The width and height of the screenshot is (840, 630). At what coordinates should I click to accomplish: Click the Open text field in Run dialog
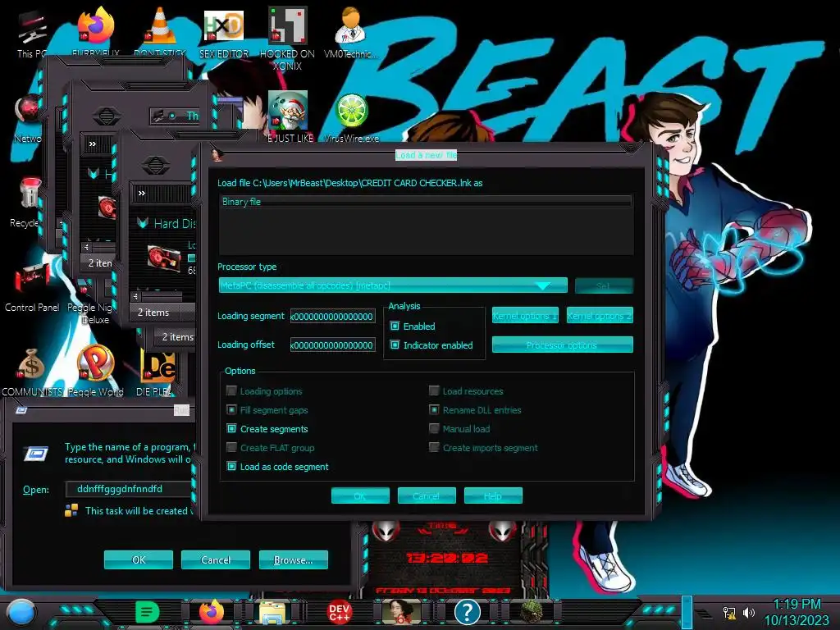click(x=129, y=489)
